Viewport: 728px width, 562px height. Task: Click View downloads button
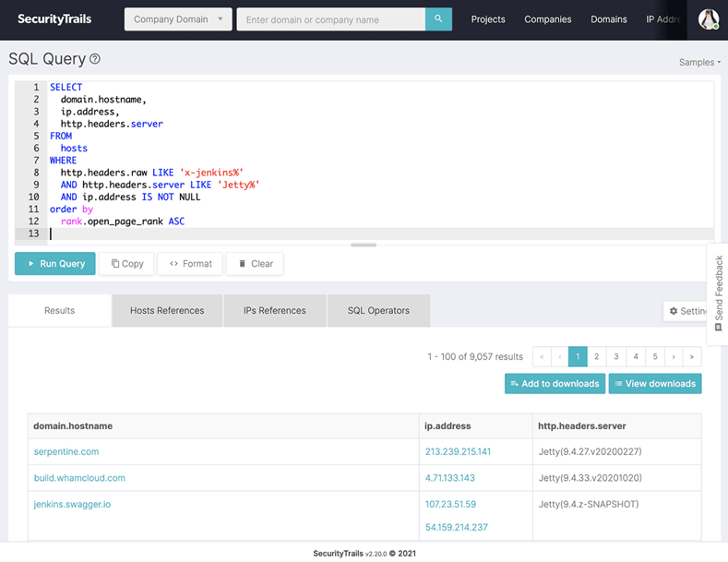click(x=655, y=384)
